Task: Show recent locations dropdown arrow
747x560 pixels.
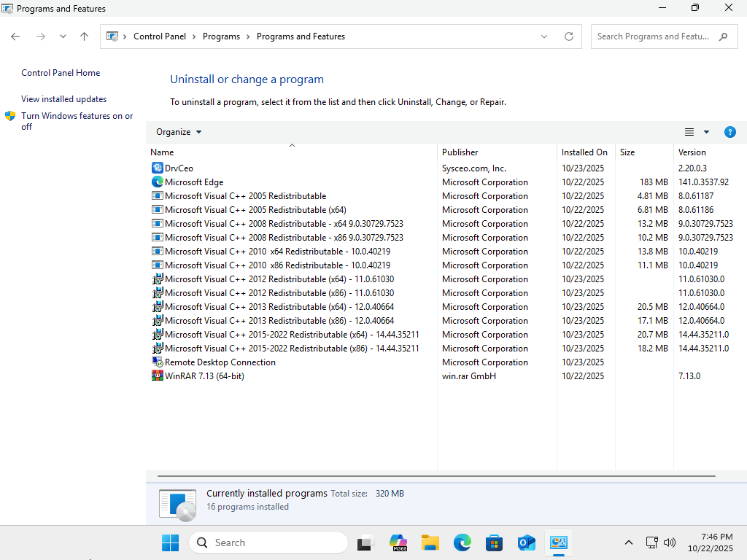Action: (63, 36)
